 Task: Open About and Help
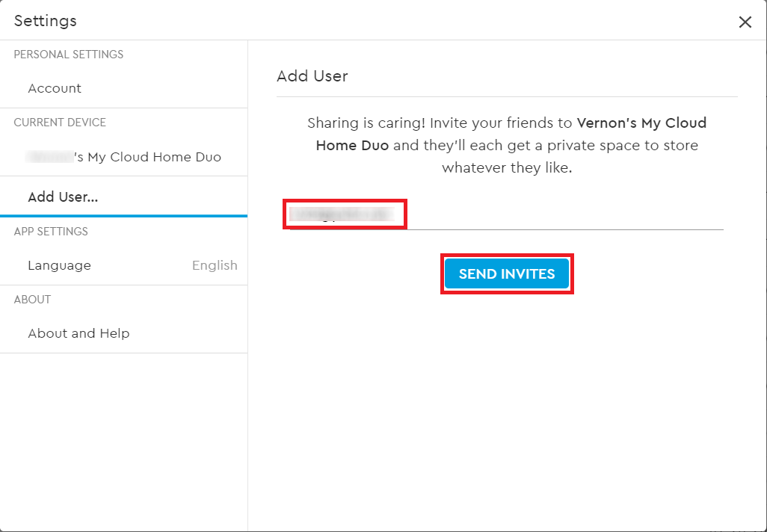pyautogui.click(x=124, y=333)
